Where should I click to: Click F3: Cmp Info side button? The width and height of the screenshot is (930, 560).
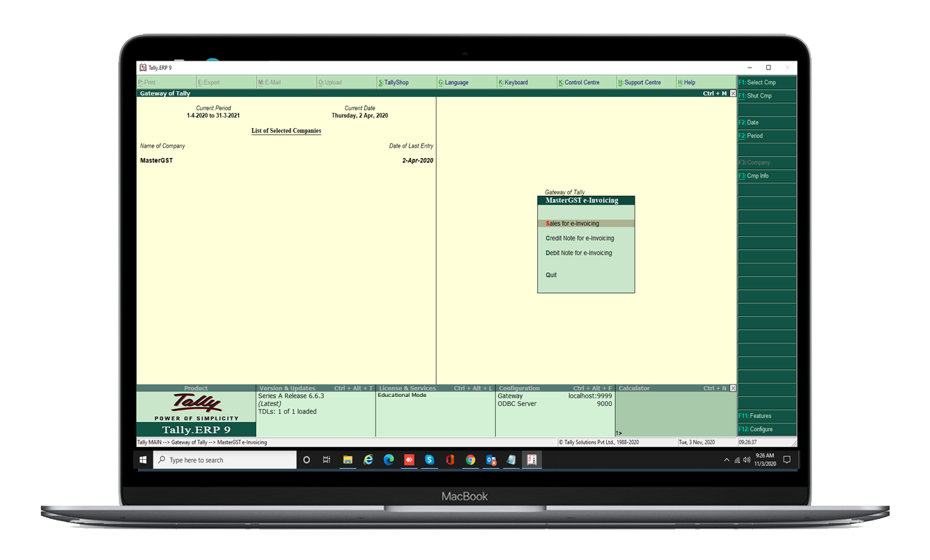pyautogui.click(x=767, y=176)
